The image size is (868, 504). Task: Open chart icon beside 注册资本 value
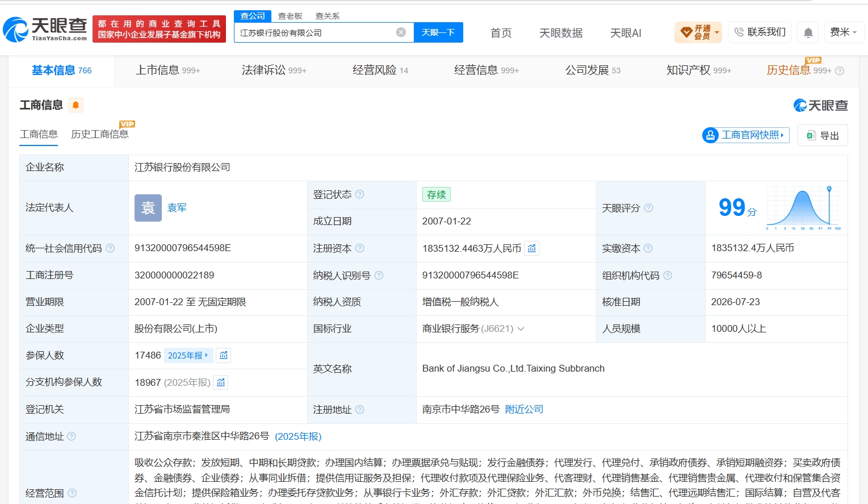[531, 248]
